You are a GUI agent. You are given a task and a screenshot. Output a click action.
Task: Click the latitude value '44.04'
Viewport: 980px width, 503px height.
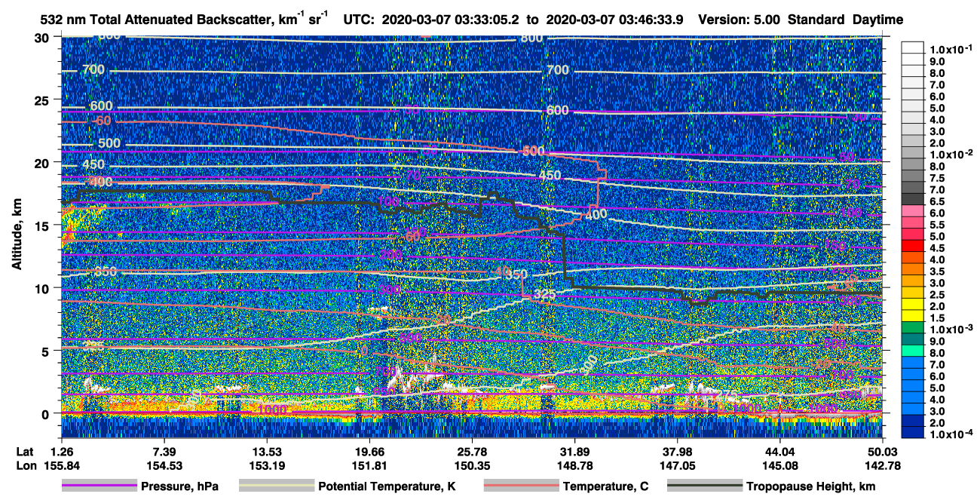coord(779,451)
